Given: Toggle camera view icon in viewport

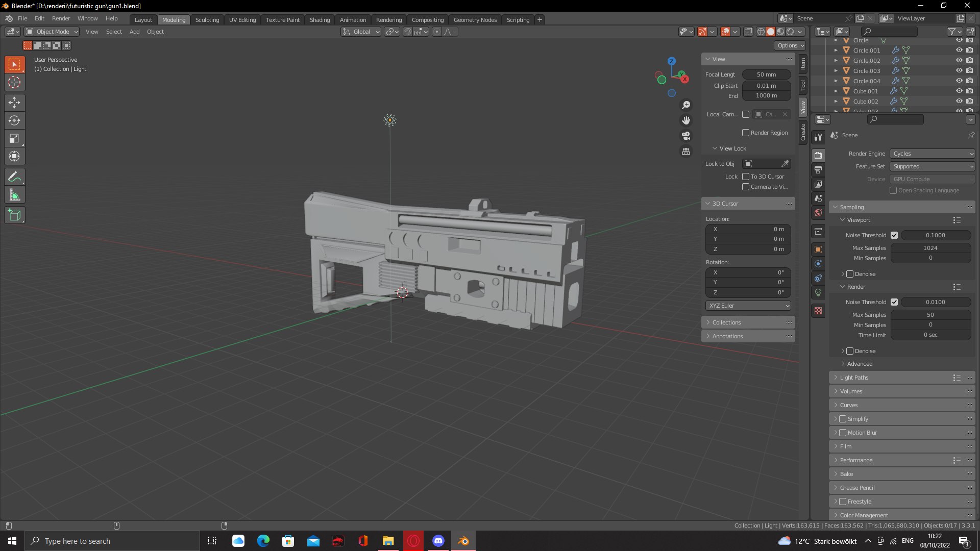Looking at the screenshot, I should tap(686, 136).
